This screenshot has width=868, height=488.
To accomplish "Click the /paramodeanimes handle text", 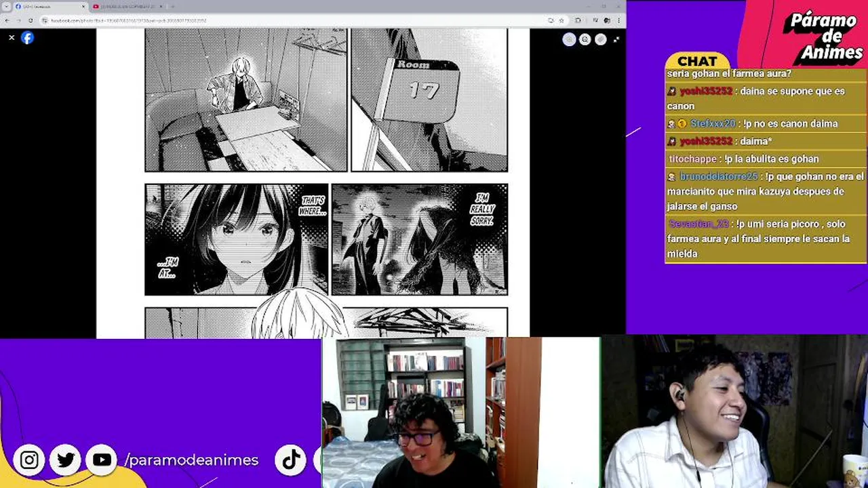I will [191, 460].
